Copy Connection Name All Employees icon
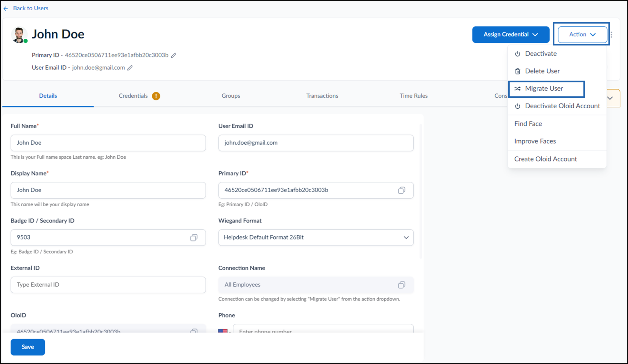 click(401, 285)
